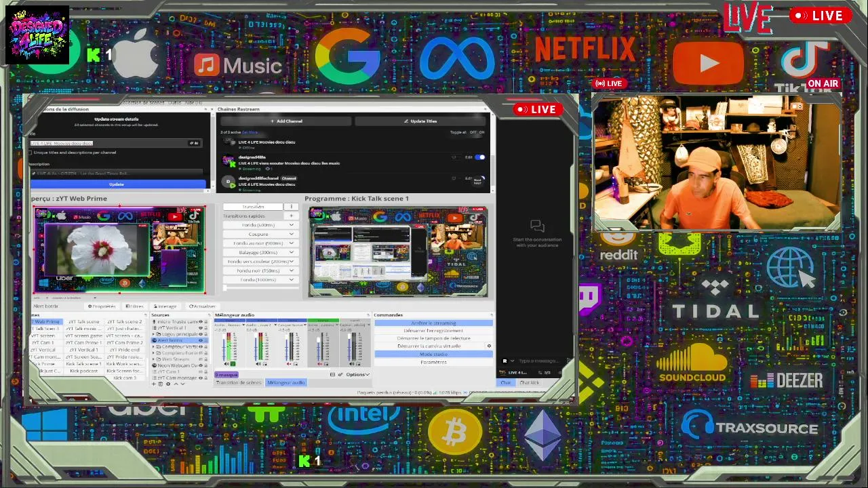This screenshot has height=488, width=868.
Task: Open Paramètres from the Commandes panel
Action: click(433, 363)
